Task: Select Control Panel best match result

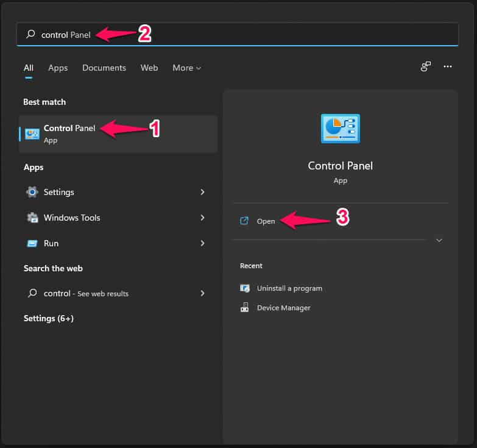Action: [118, 134]
